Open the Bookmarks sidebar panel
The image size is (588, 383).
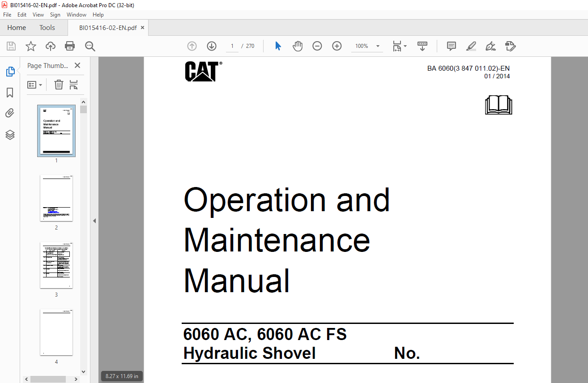coord(10,93)
